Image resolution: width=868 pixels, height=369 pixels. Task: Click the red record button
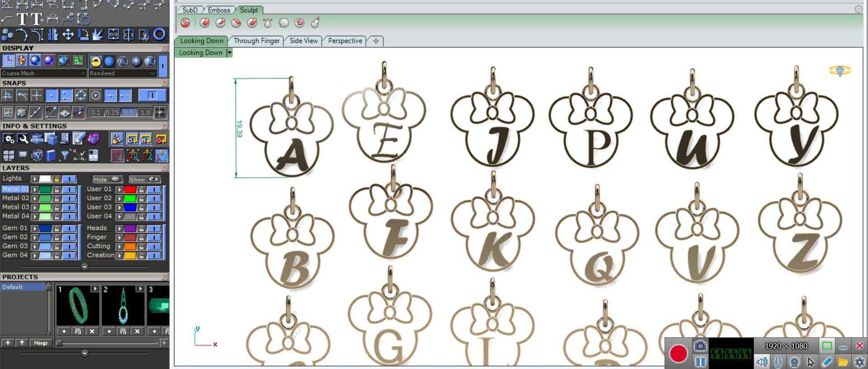click(x=678, y=354)
